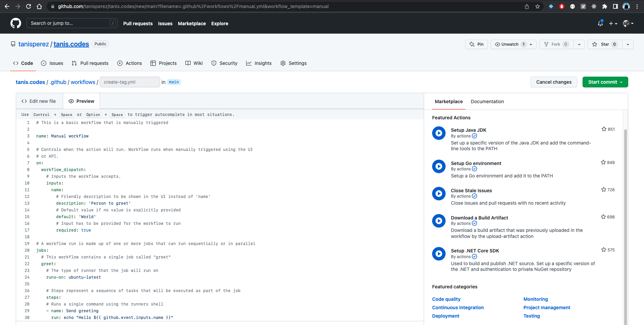644x325 pixels.
Task: Star the Close Stale Issues action
Action: (603, 190)
